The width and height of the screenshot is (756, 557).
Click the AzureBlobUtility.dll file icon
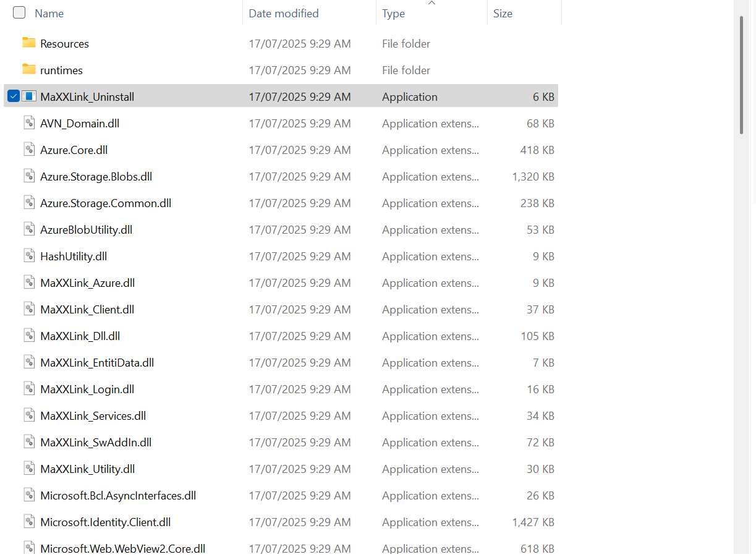point(29,229)
